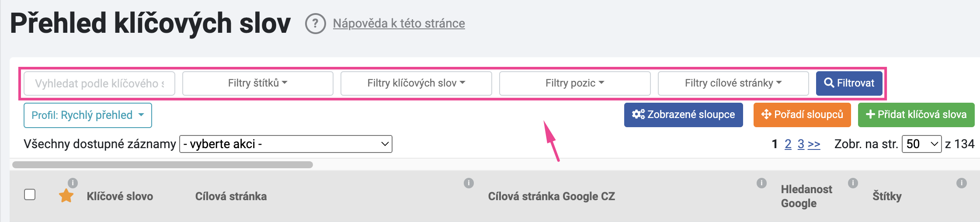Expand Filtry cílové stránky dropdown
The image size is (980, 222).
(x=733, y=83)
